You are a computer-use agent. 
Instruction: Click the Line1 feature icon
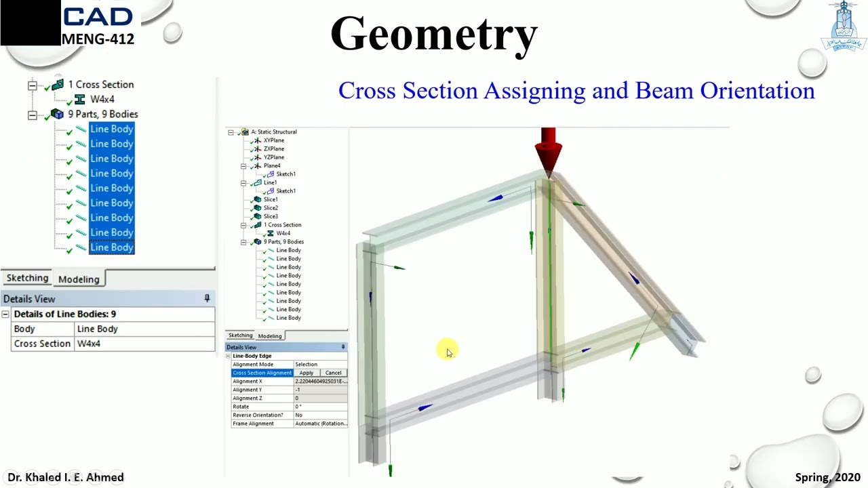(x=258, y=183)
